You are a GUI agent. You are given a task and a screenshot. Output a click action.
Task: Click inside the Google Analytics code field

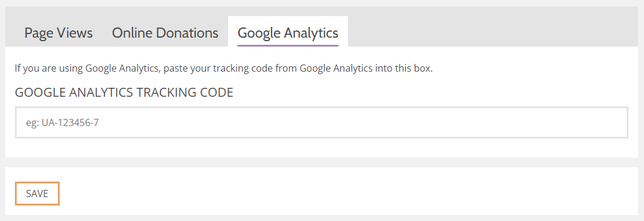click(322, 122)
